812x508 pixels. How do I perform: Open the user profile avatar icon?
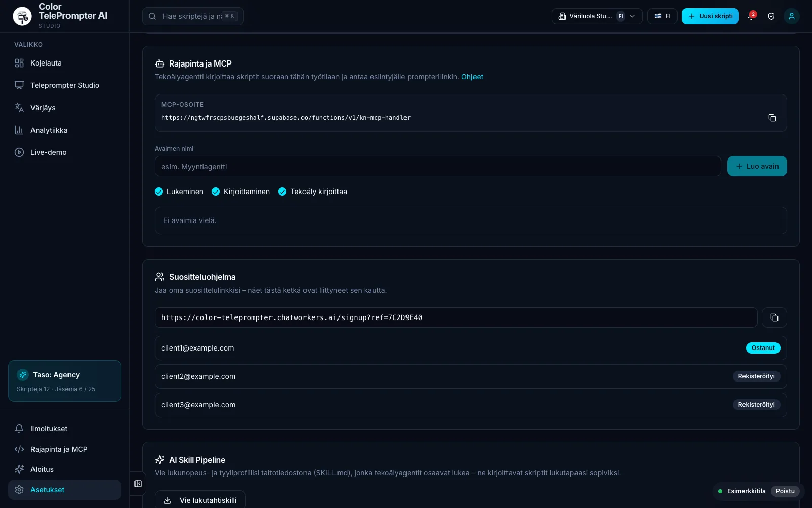click(792, 16)
